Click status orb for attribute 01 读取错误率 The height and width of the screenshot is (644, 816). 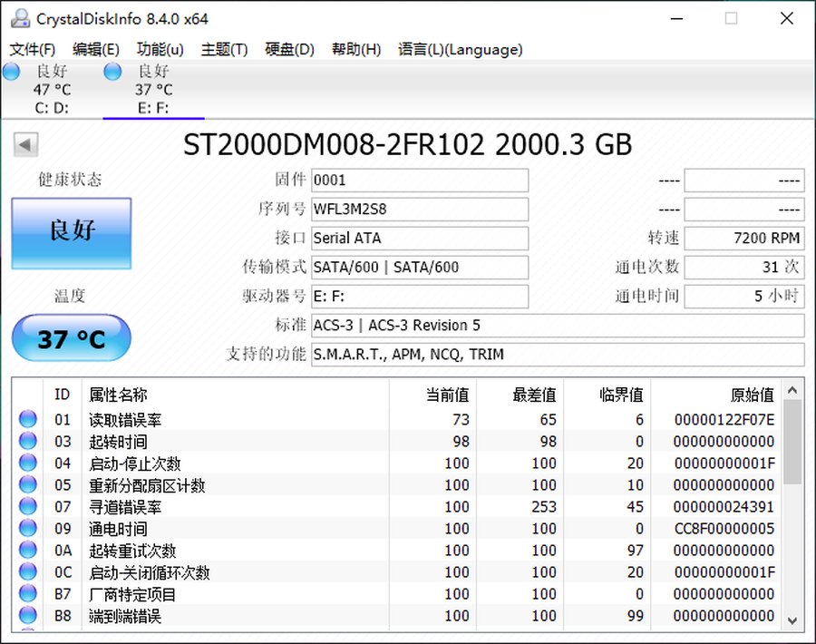(28, 419)
